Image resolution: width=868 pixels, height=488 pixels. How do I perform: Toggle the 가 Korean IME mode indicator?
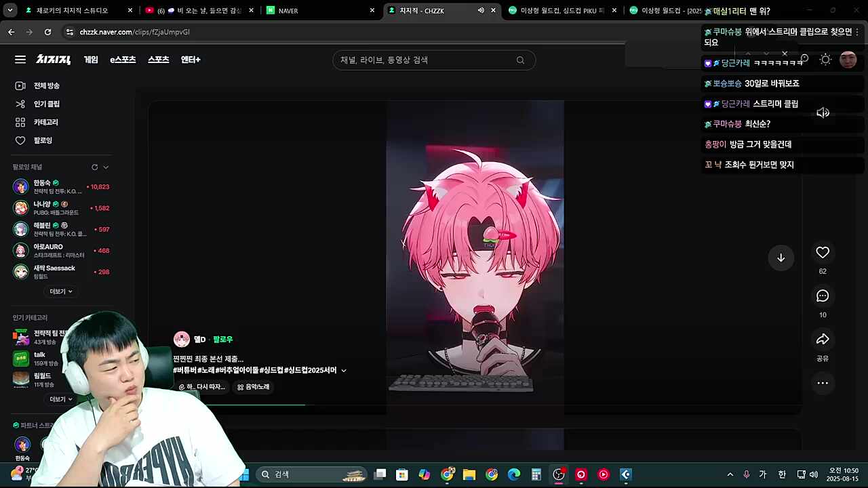click(763, 474)
